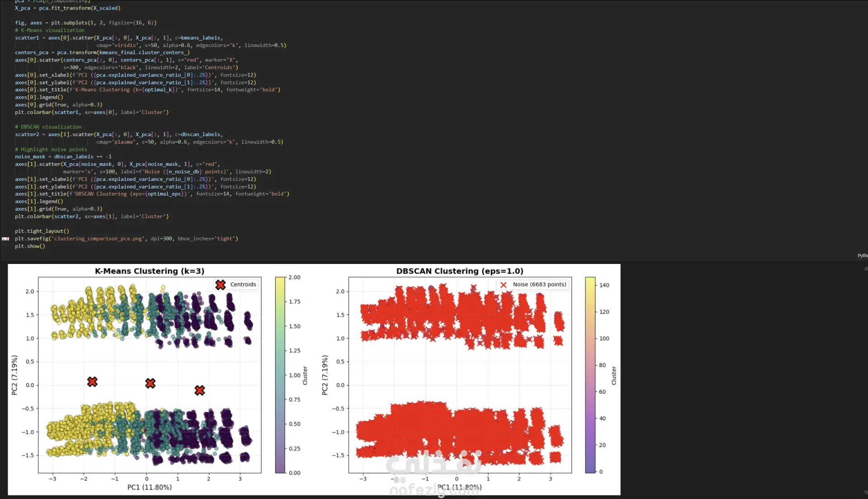Click the DBSCAN plasma colorbar
Image resolution: width=868 pixels, height=499 pixels.
[x=590, y=375]
